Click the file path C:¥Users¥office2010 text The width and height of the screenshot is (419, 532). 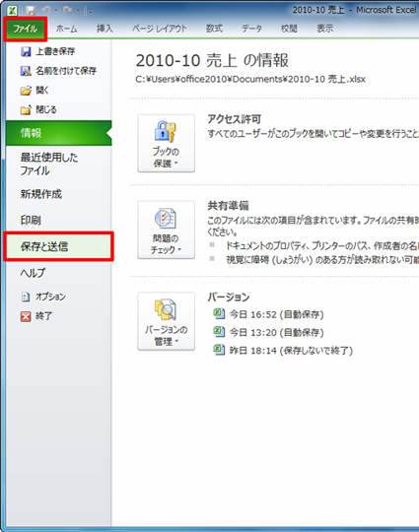[250, 80]
